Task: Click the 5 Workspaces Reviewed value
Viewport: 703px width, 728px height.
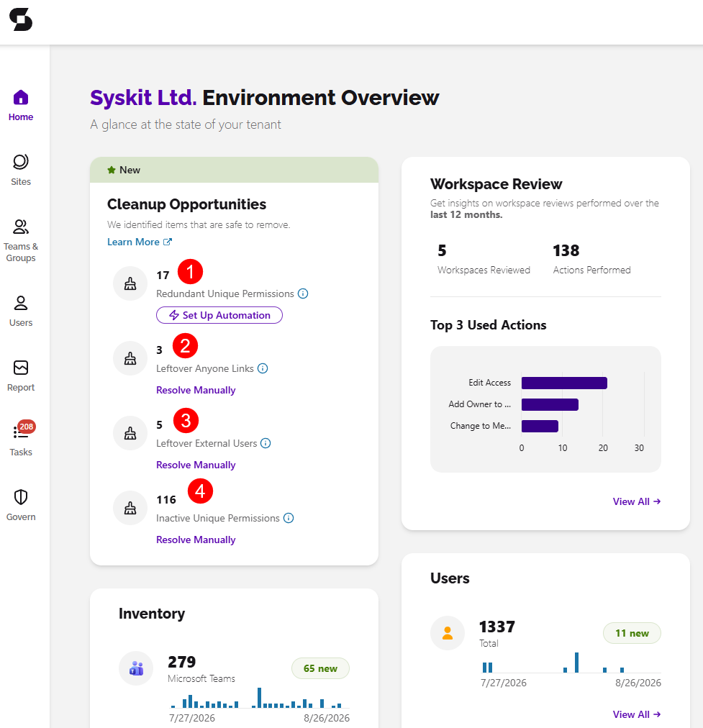Action: (x=442, y=251)
